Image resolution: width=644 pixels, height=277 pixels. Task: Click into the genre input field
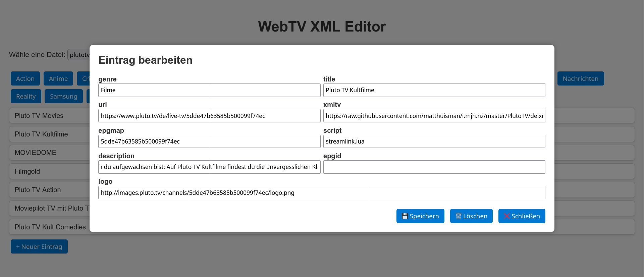(x=209, y=90)
